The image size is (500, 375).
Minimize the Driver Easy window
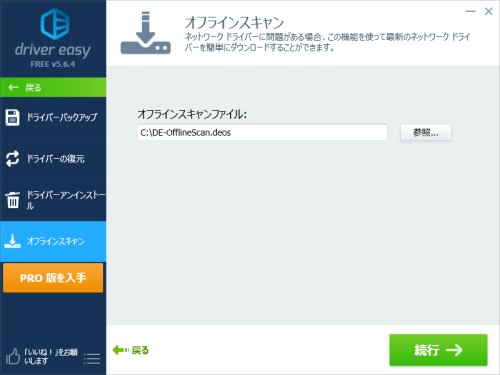click(x=470, y=11)
